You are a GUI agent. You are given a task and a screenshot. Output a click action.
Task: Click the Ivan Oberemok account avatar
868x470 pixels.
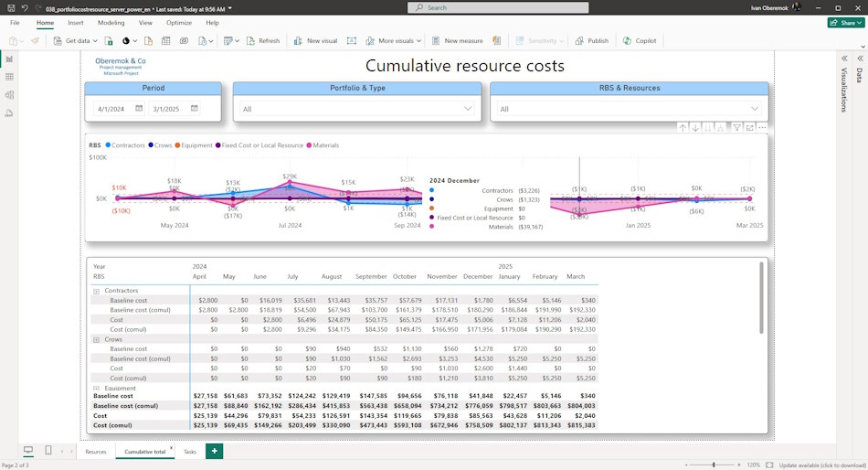[797, 7]
